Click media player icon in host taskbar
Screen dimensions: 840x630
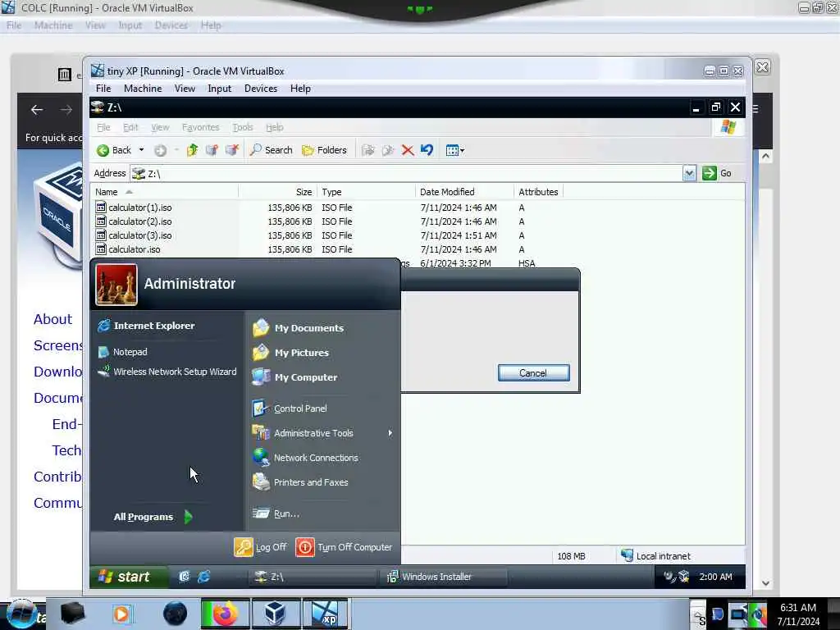coord(121,614)
